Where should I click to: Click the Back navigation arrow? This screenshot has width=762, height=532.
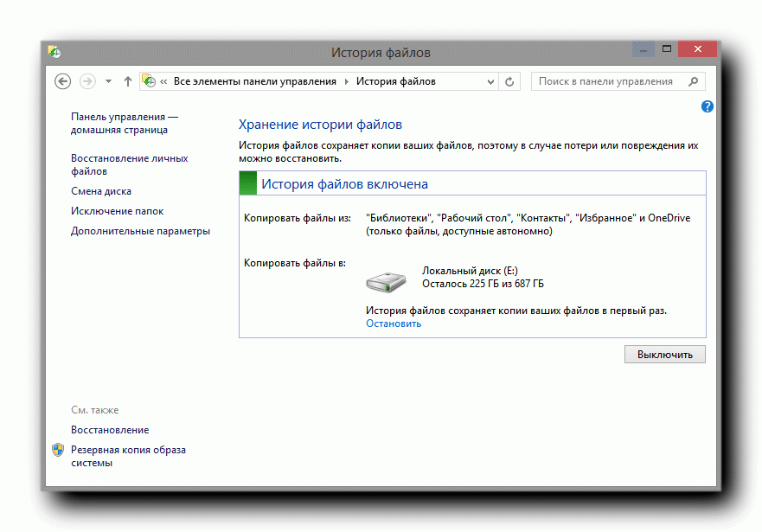coord(62,81)
